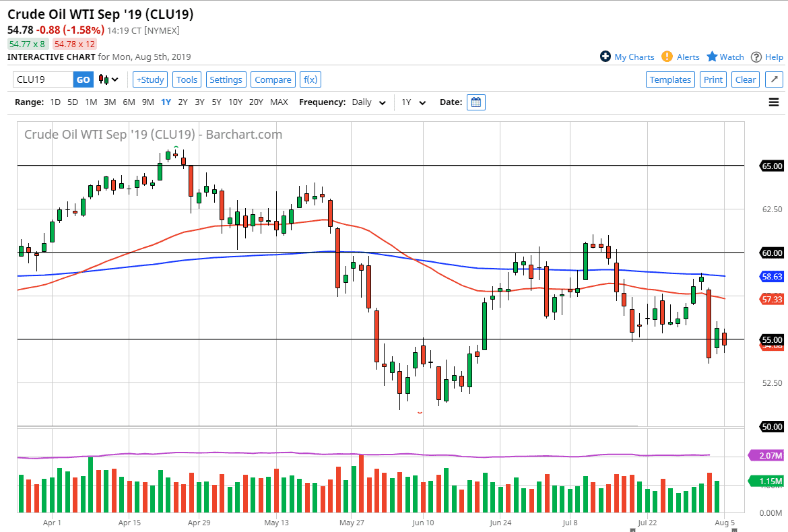Open Alerts via the exclamation icon

click(x=667, y=57)
